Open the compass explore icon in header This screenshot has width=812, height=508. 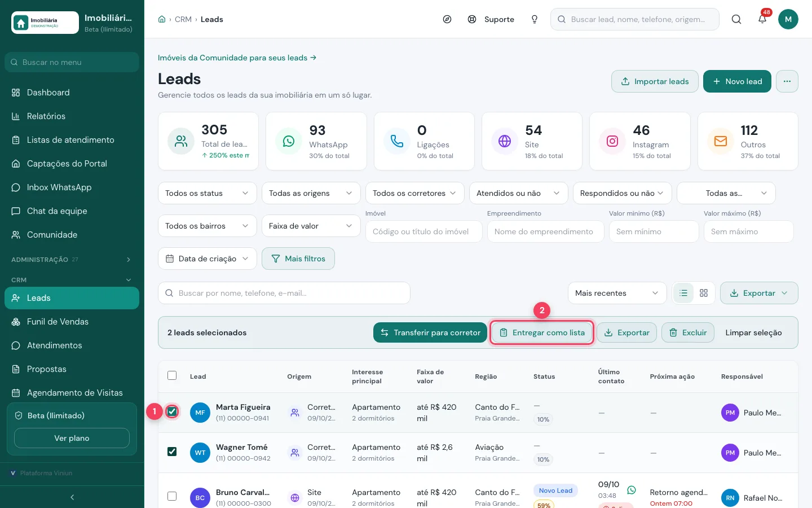[x=447, y=19]
